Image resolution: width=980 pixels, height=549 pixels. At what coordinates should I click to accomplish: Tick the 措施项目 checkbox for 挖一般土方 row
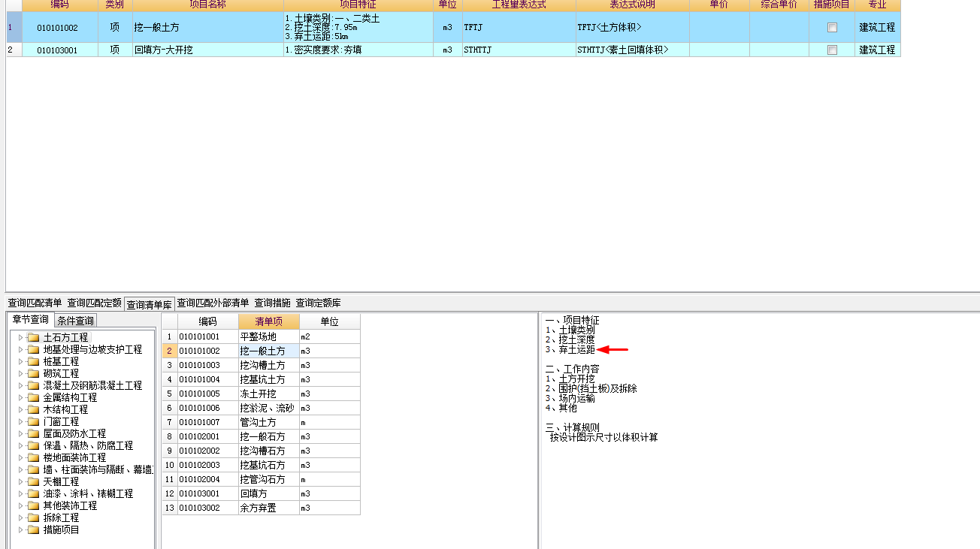click(832, 27)
